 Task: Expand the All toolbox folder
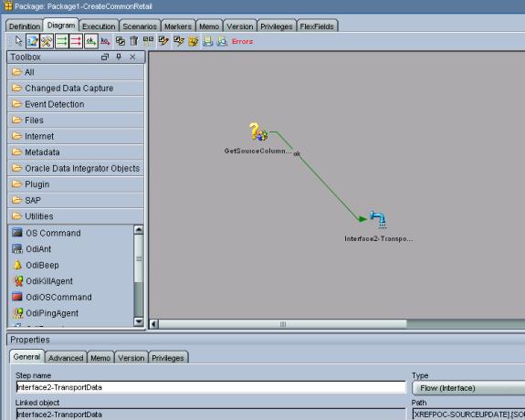[x=76, y=72]
